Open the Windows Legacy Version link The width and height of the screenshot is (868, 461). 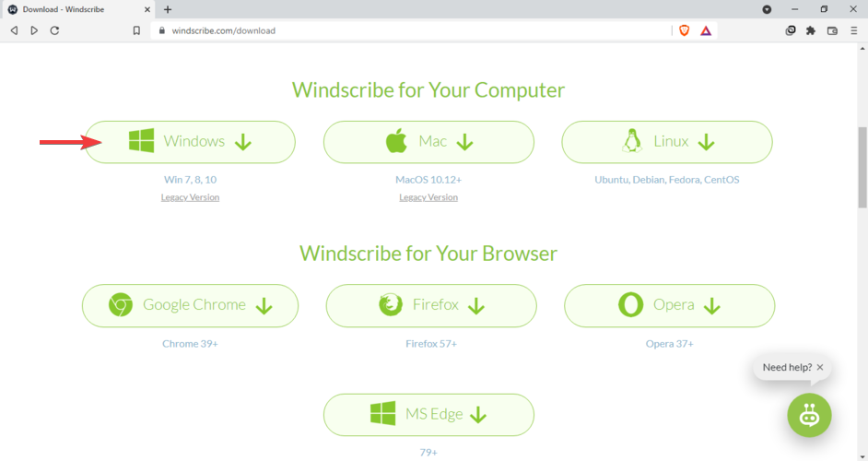point(190,197)
